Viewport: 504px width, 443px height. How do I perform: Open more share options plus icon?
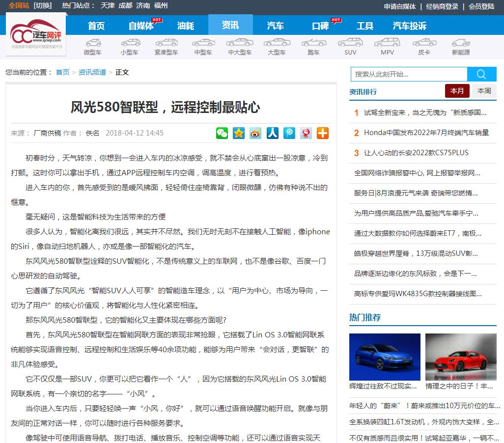click(323, 133)
